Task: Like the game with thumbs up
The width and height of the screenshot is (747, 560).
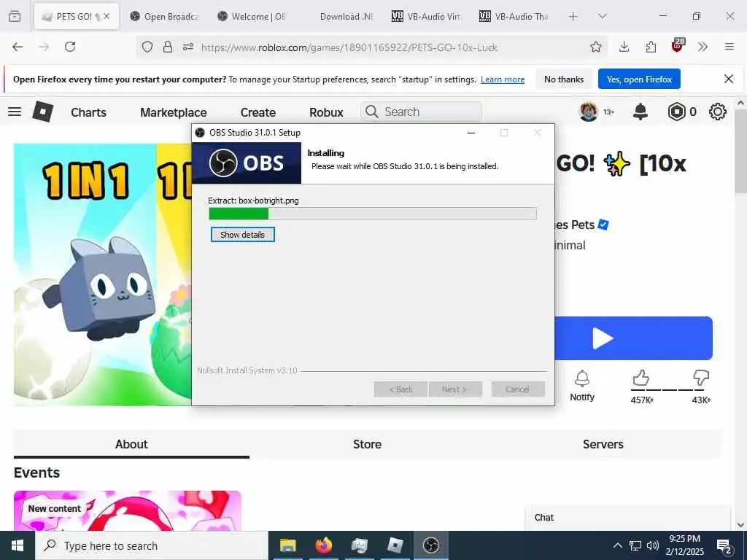Action: point(641,378)
